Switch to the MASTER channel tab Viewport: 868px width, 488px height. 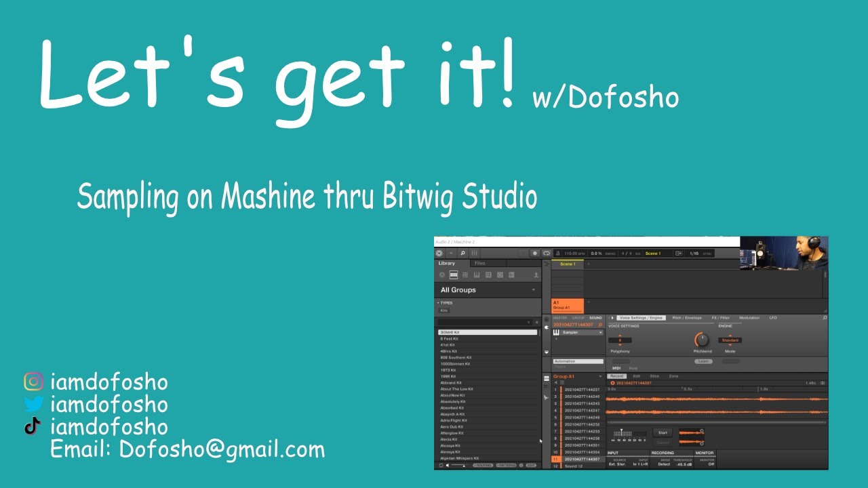(x=560, y=318)
